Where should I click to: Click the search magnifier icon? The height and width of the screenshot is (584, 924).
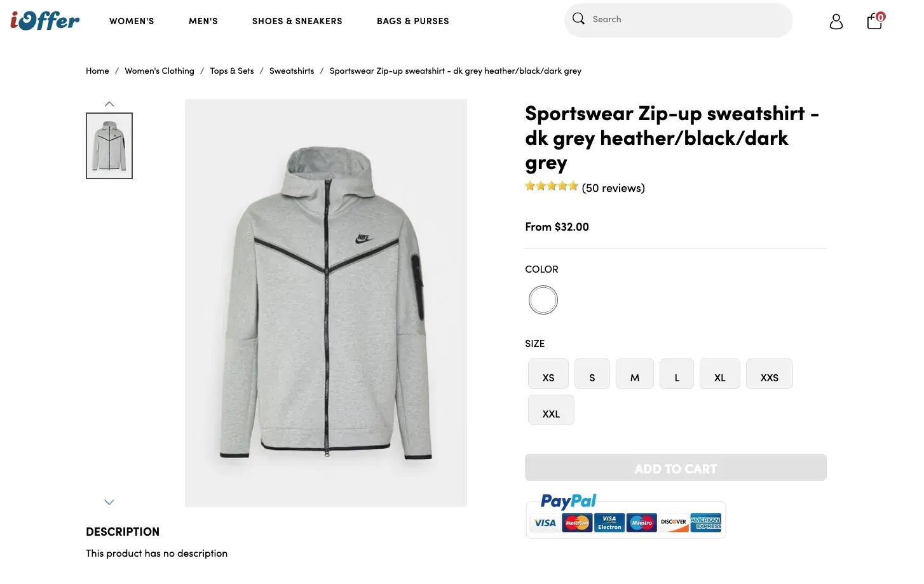tap(578, 19)
